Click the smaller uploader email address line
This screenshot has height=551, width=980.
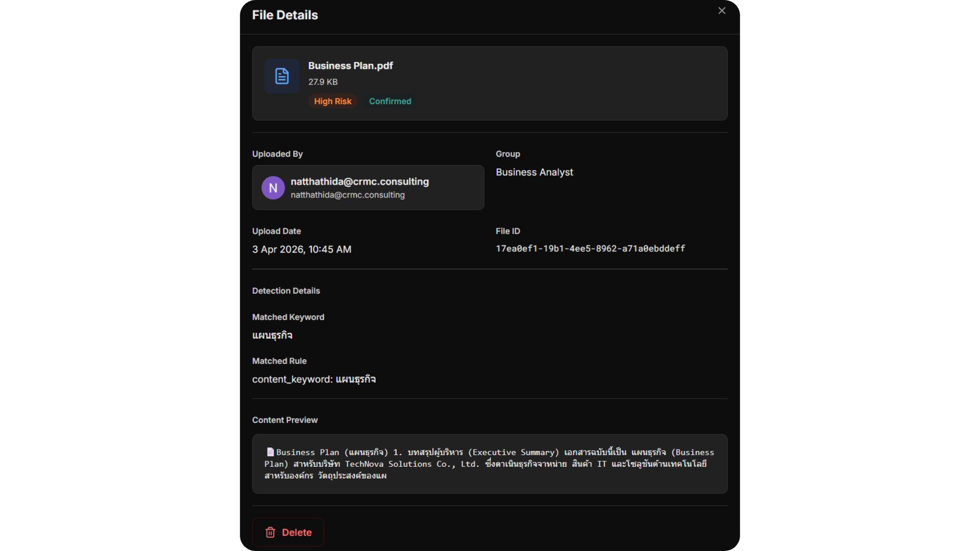pyautogui.click(x=348, y=195)
